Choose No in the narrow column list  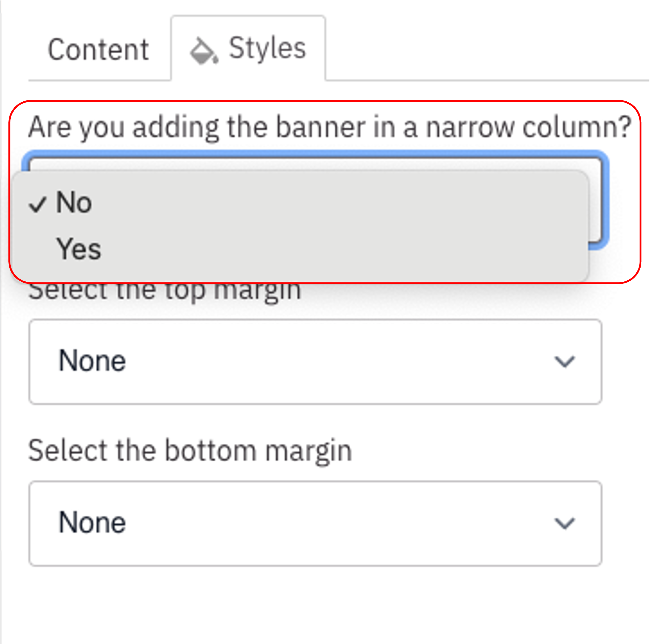tap(74, 202)
